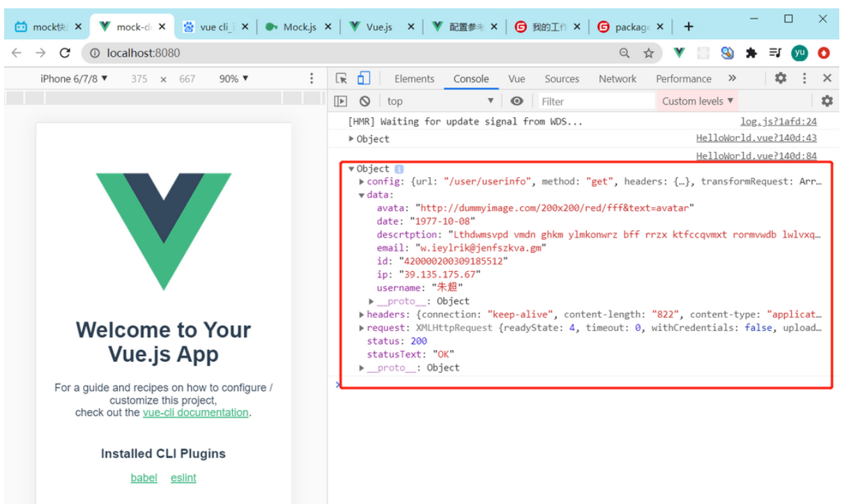Open DevTools settings gear
856x504 pixels.
pos(781,78)
